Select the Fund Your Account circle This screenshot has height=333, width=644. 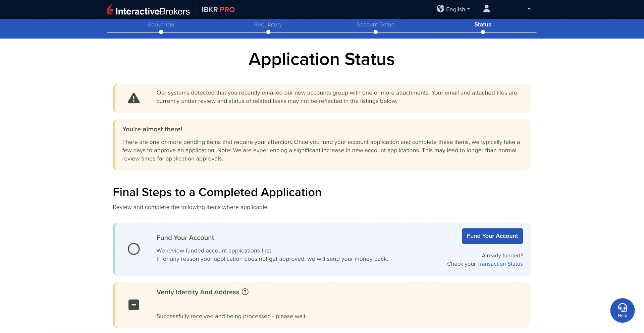click(x=133, y=249)
